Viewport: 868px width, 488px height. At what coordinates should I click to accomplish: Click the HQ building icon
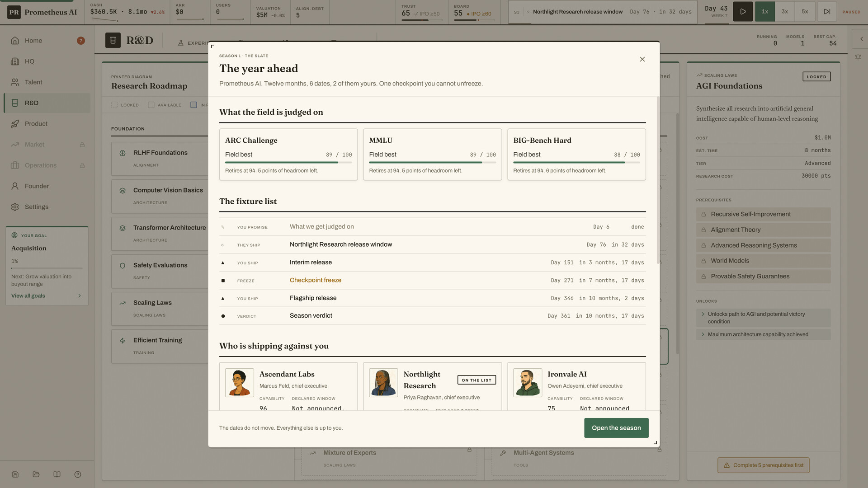(15, 61)
